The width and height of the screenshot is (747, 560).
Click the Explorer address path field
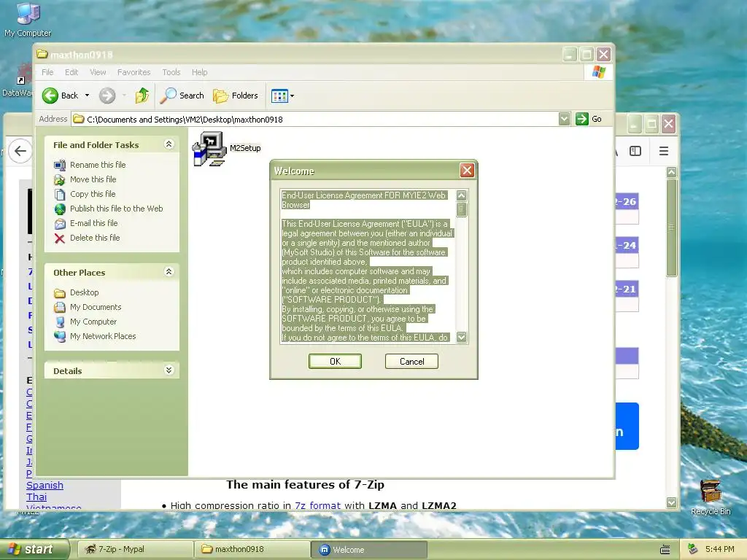point(314,119)
